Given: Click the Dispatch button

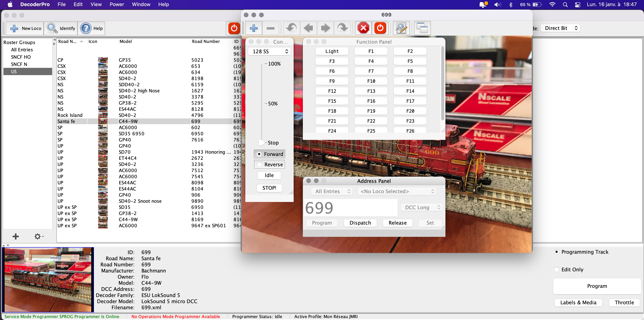Looking at the screenshot, I should point(360,223).
